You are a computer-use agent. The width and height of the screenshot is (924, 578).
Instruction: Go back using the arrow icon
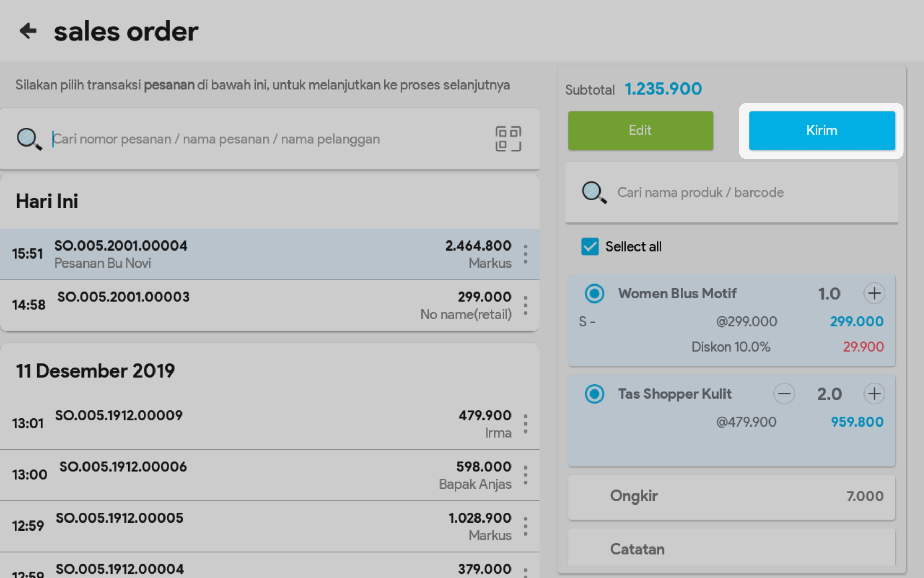28,30
